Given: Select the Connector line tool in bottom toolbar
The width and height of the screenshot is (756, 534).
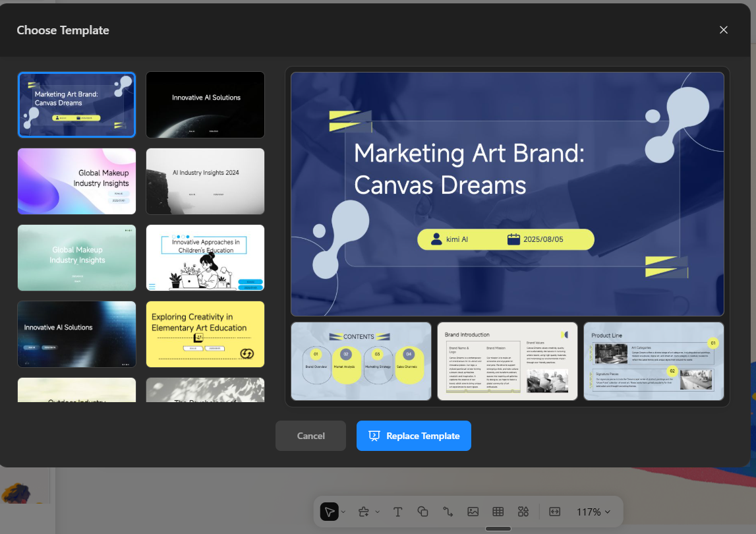Looking at the screenshot, I should click(448, 512).
